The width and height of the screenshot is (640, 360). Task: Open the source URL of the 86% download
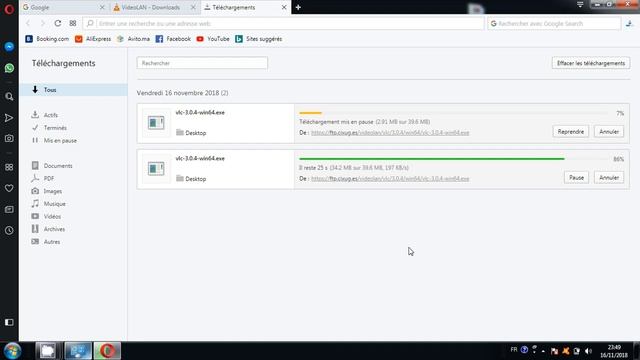(x=390, y=179)
